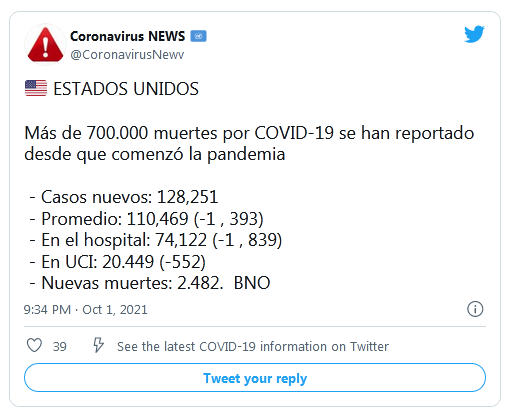531x419 pixels.
Task: Click the ESTADOS UNIDOS heading text
Action: [x=126, y=89]
